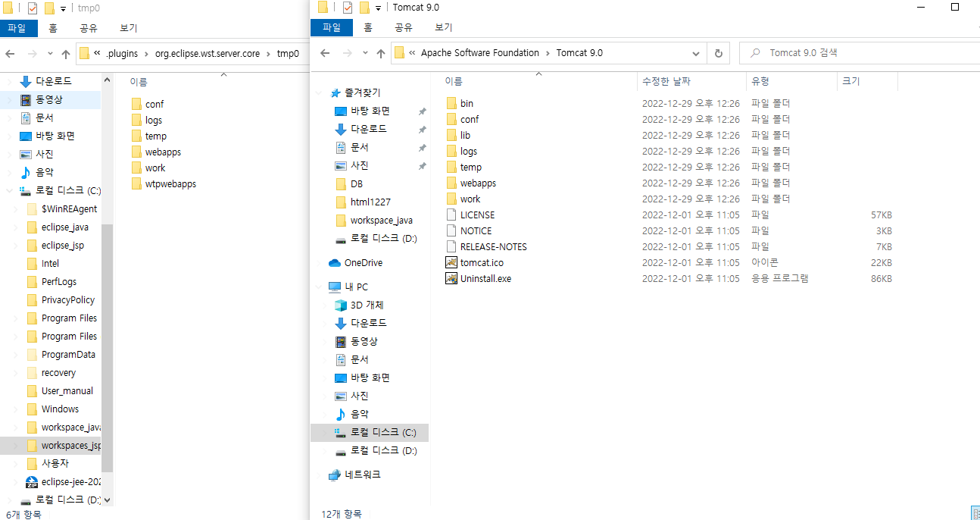
Task: Open the wtpwebapps folder in tmp0 window
Action: point(170,183)
